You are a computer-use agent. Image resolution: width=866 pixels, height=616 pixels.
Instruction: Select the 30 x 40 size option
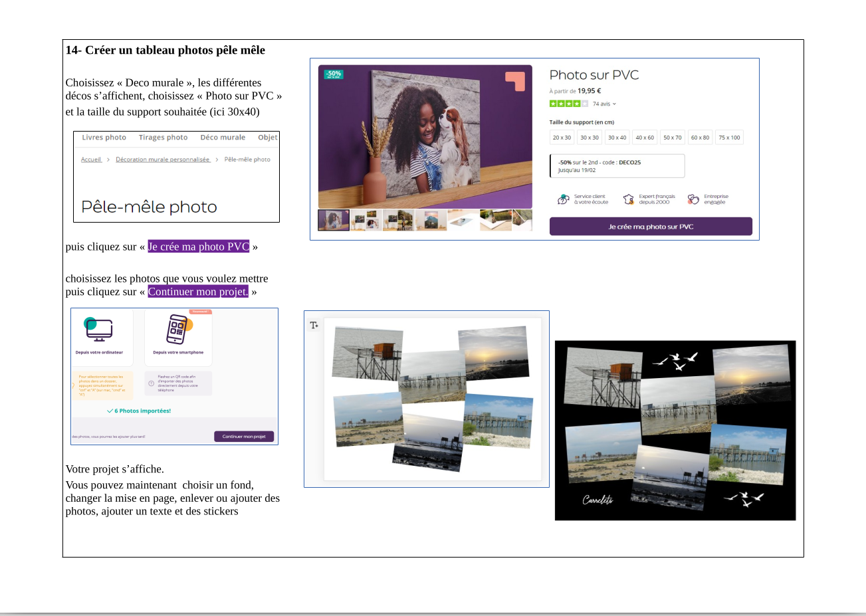(617, 138)
